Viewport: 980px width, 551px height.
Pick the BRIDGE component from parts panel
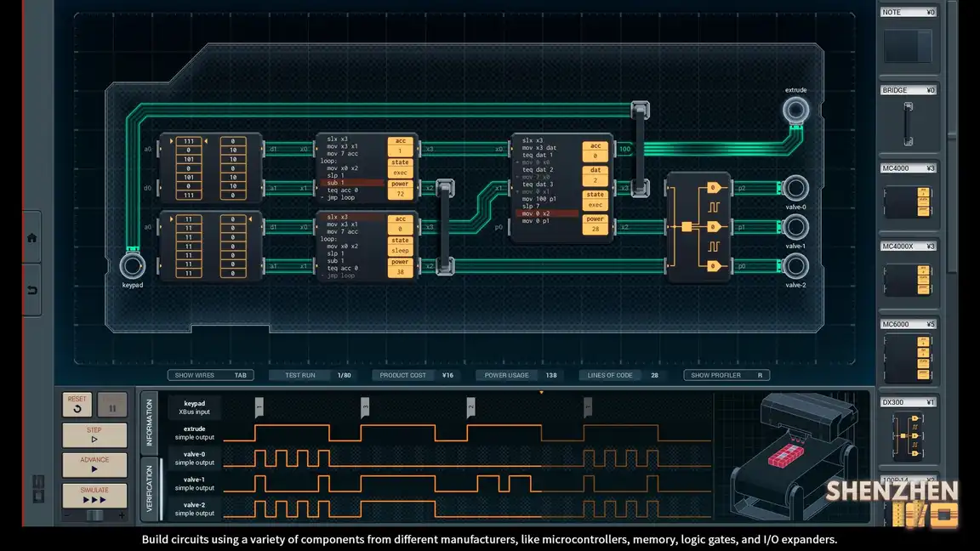909,118
